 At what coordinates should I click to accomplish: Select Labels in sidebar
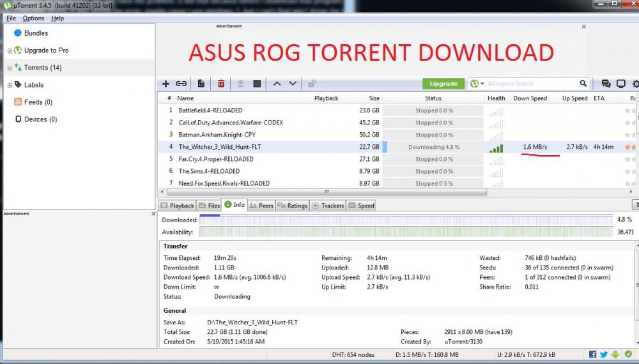tap(33, 85)
